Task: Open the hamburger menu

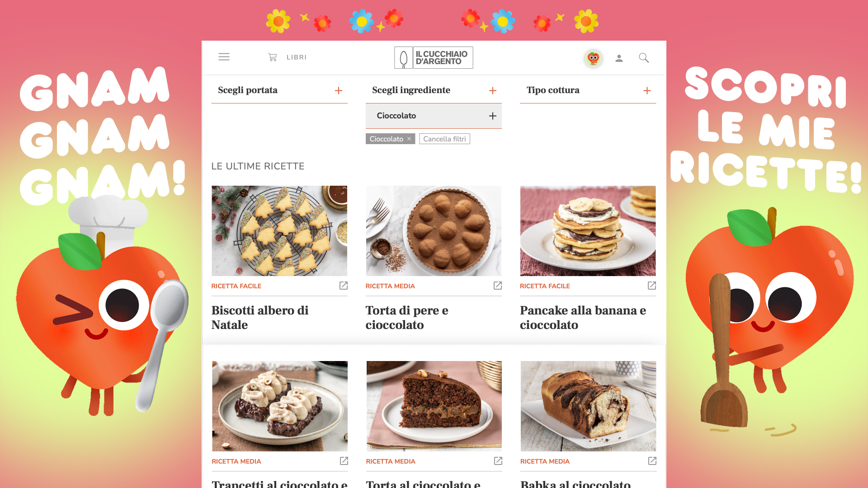Action: click(x=224, y=57)
